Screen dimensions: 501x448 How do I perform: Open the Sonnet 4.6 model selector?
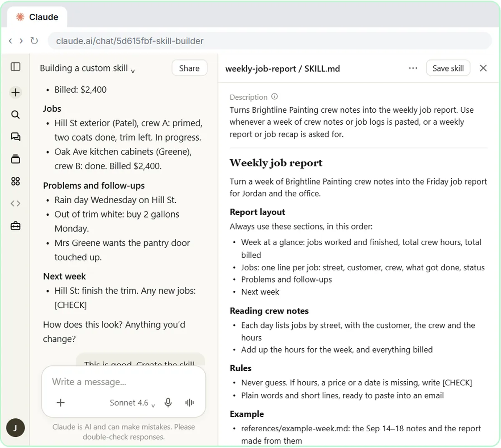click(132, 403)
